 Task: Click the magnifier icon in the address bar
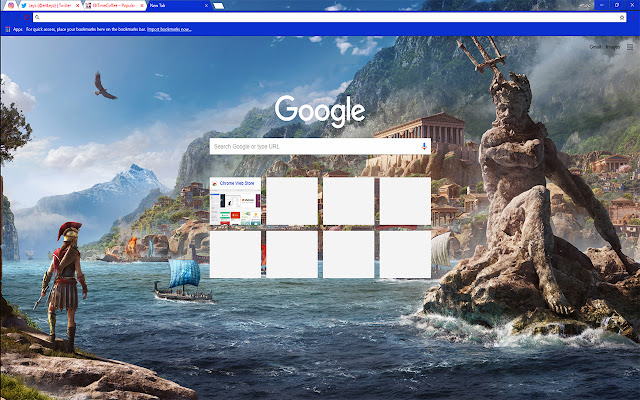[37, 18]
